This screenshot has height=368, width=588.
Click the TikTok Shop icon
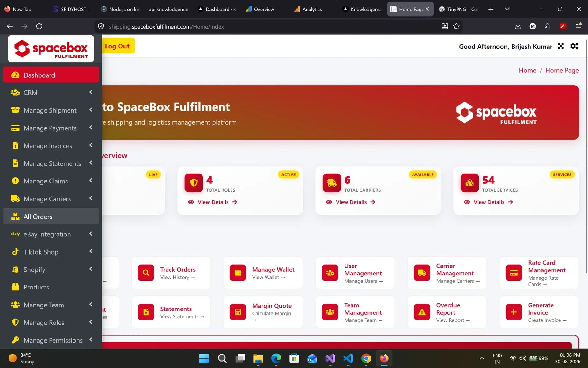point(15,252)
